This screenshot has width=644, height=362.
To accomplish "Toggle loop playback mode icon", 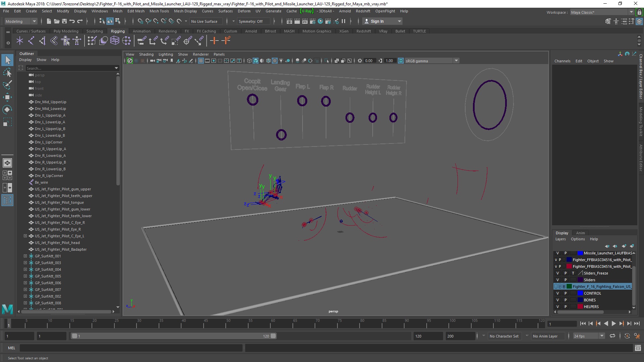I will [x=612, y=336].
